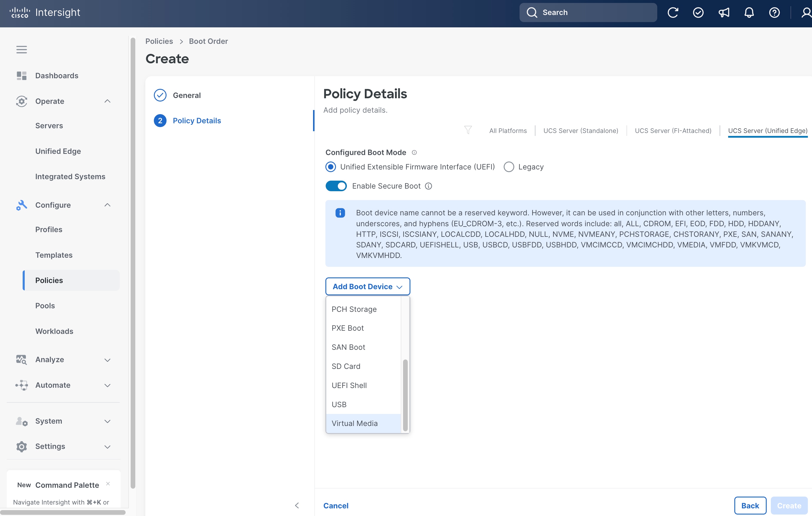Click the Cisco Intersight logo
Viewport: 812px width, 516px height.
tap(45, 12)
